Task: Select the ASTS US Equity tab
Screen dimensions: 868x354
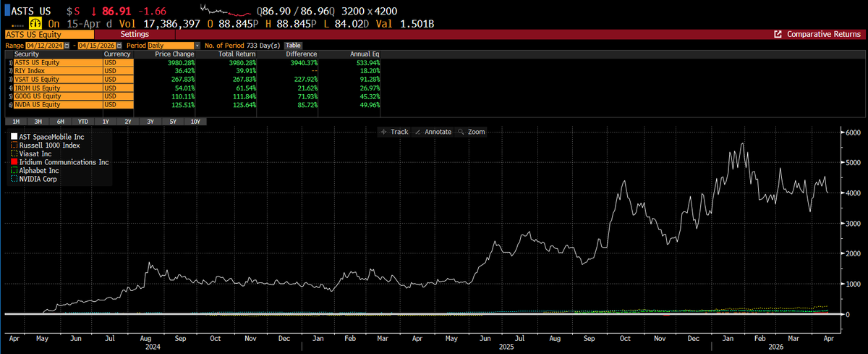Action: [x=49, y=34]
